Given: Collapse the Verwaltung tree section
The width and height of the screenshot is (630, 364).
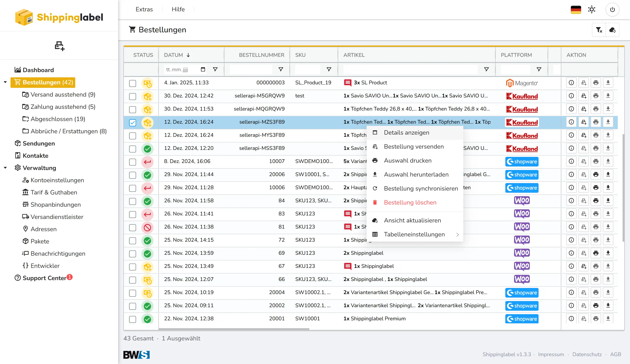Looking at the screenshot, I should 5,168.
